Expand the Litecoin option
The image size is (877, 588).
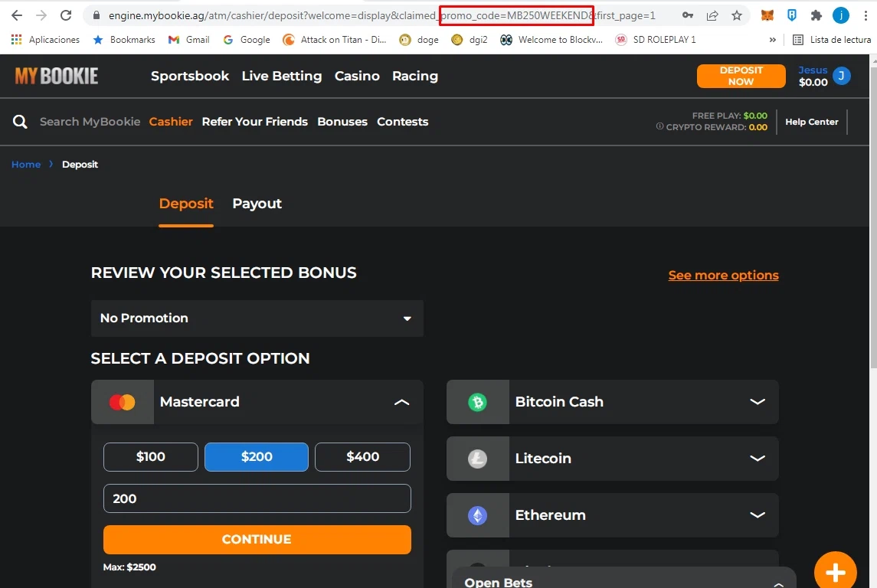758,459
